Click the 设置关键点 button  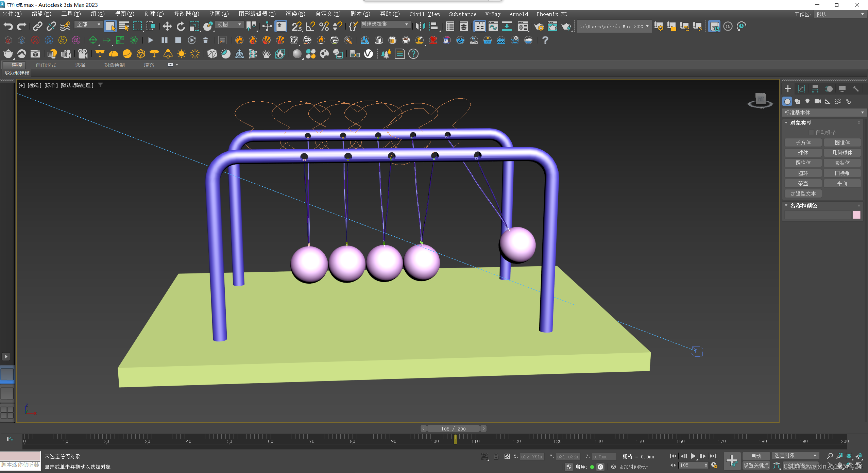756,465
